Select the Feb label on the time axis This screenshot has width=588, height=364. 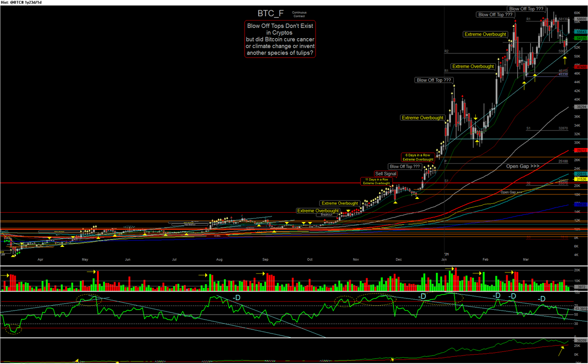485,259
